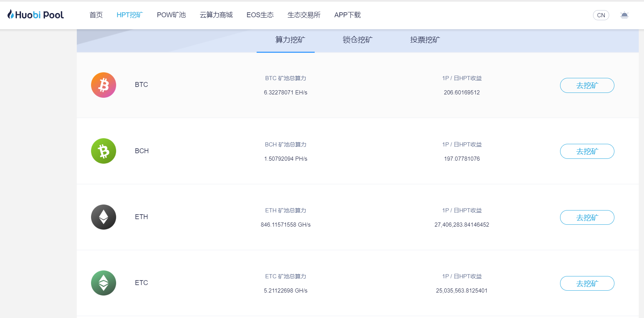Click the 6.32278071 EH/s hashrate value
The height and width of the screenshot is (318, 644).
pos(285,93)
